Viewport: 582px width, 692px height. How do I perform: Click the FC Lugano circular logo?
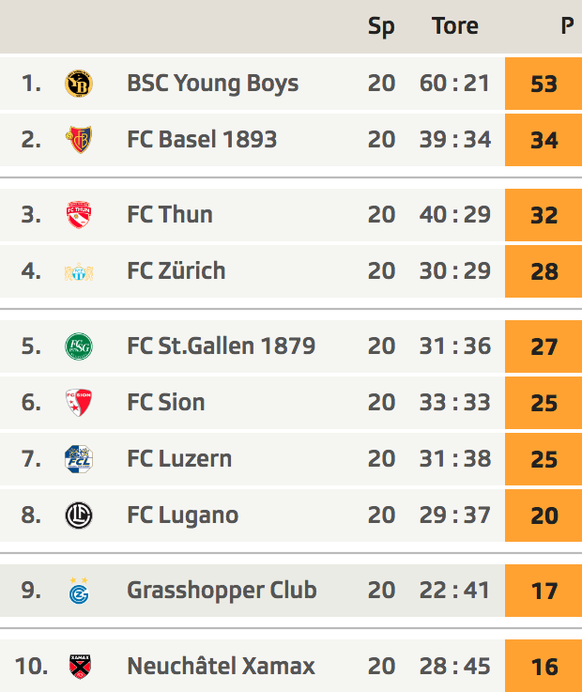[x=79, y=515]
